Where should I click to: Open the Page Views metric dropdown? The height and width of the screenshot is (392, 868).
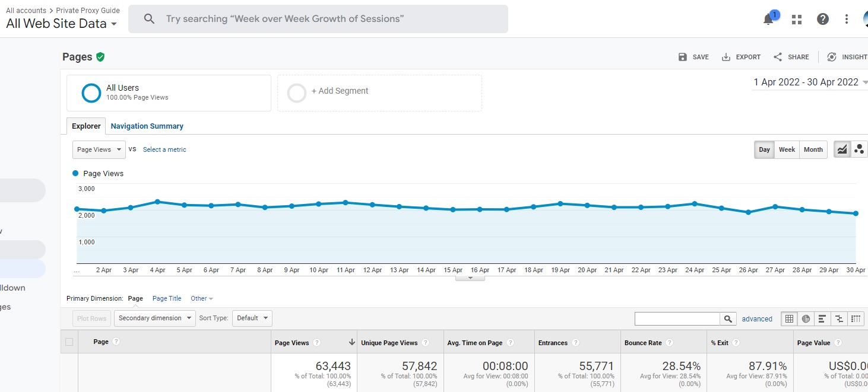click(x=99, y=149)
